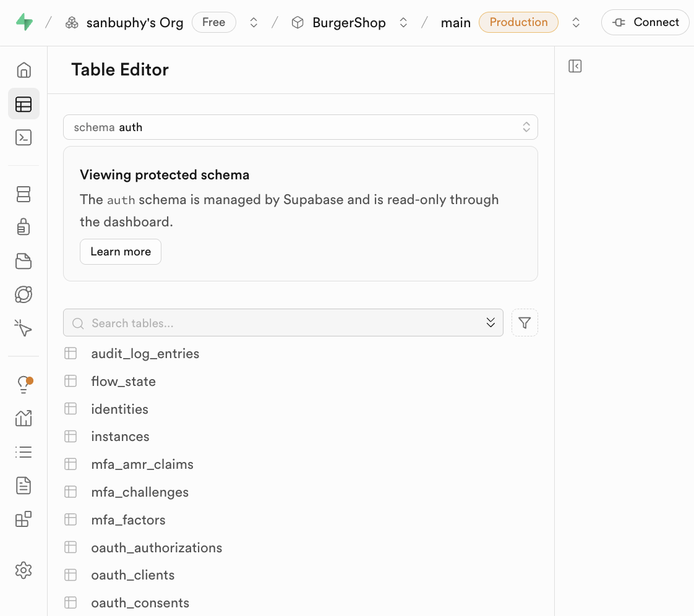Image resolution: width=694 pixels, height=616 pixels.
Task: Select the mfa_factors table
Action: [128, 520]
